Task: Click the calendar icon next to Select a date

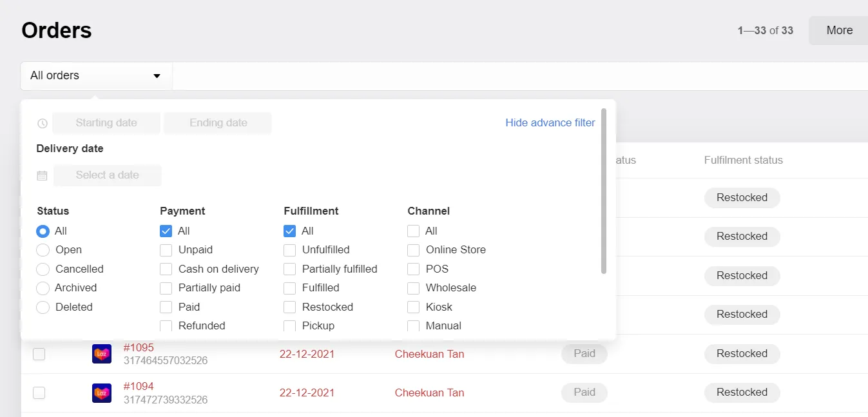Action: pos(42,175)
